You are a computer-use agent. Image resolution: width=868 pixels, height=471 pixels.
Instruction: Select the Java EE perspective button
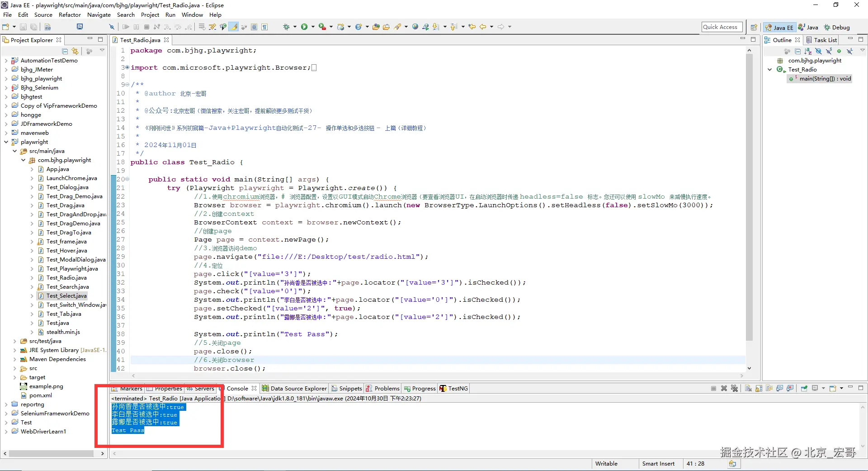coord(779,27)
